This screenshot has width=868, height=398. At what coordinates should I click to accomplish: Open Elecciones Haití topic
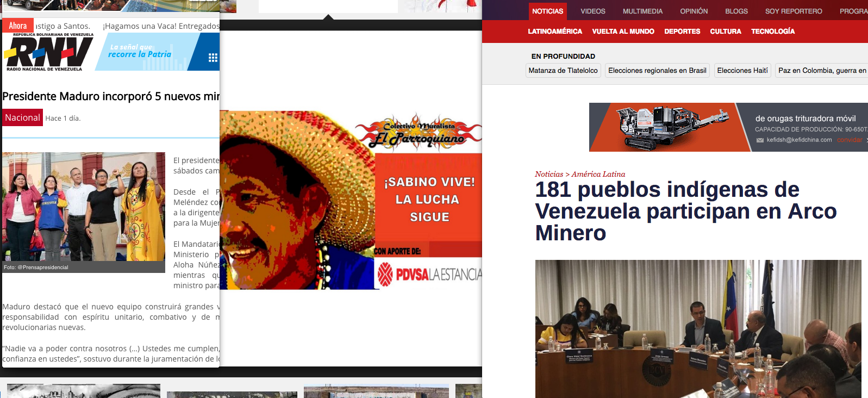[x=742, y=71]
